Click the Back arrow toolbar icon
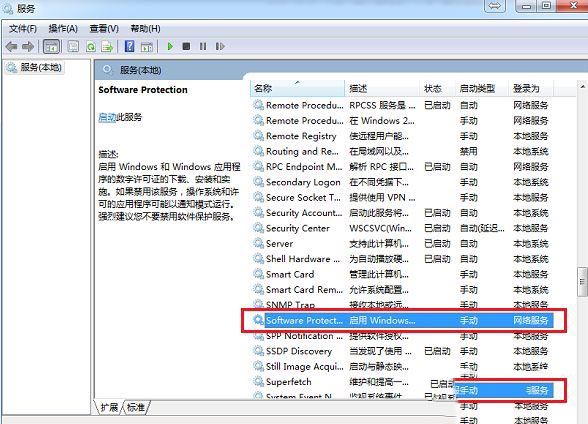588x424 pixels. tap(11, 46)
